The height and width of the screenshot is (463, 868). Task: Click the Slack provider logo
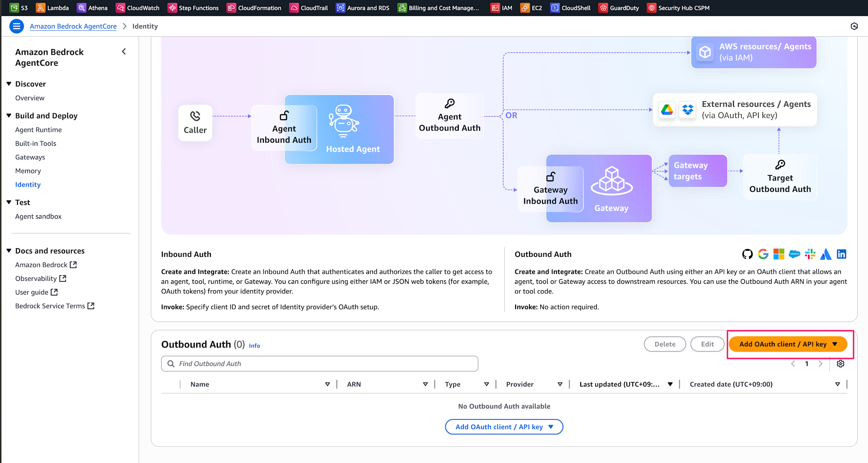click(x=810, y=254)
